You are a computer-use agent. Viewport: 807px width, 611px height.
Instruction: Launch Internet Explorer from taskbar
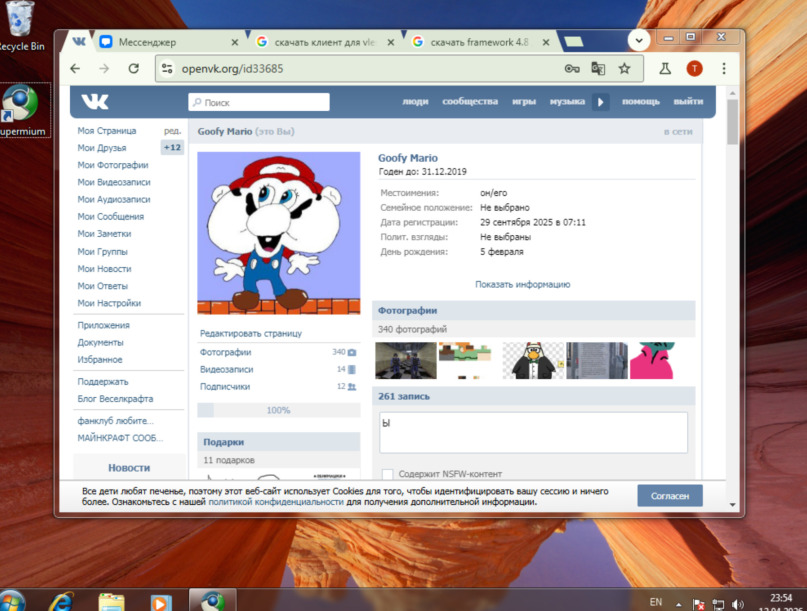(61, 602)
